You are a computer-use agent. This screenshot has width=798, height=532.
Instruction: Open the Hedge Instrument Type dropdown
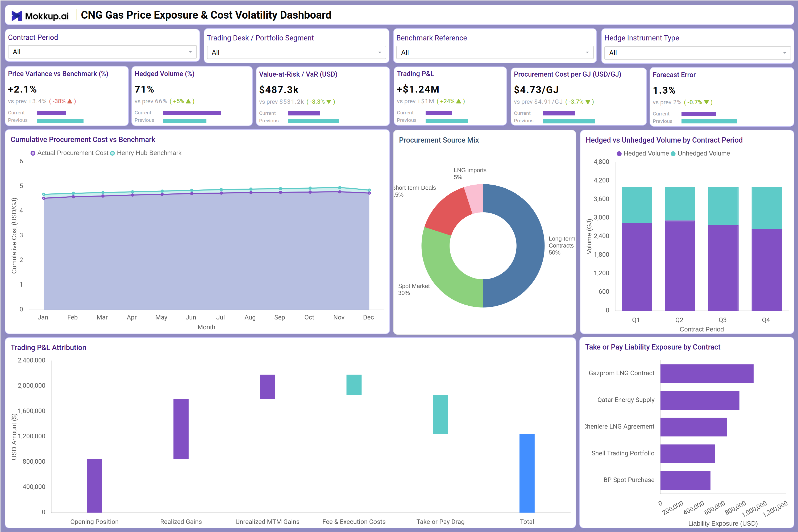point(697,53)
